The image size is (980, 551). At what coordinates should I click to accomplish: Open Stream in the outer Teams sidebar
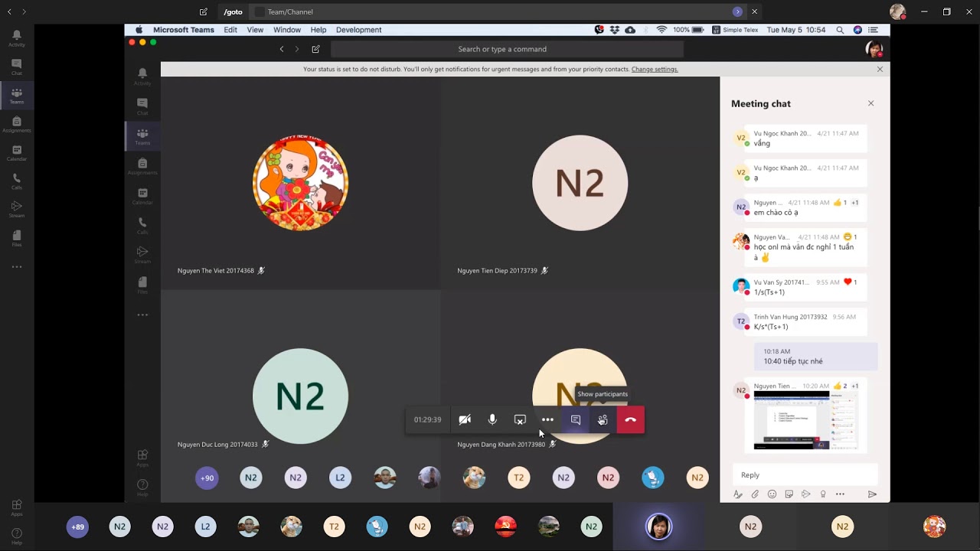pos(17,210)
